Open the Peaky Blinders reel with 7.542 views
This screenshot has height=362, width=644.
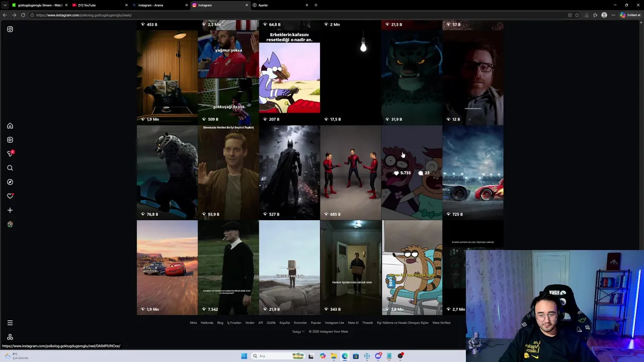(x=228, y=267)
